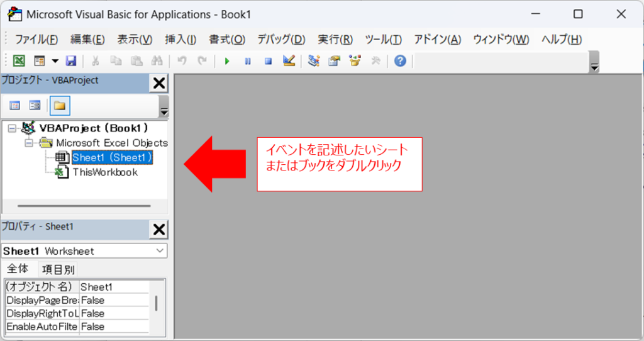This screenshot has height=341, width=644.
Task: Click the Reset stop icon
Action: (268, 61)
